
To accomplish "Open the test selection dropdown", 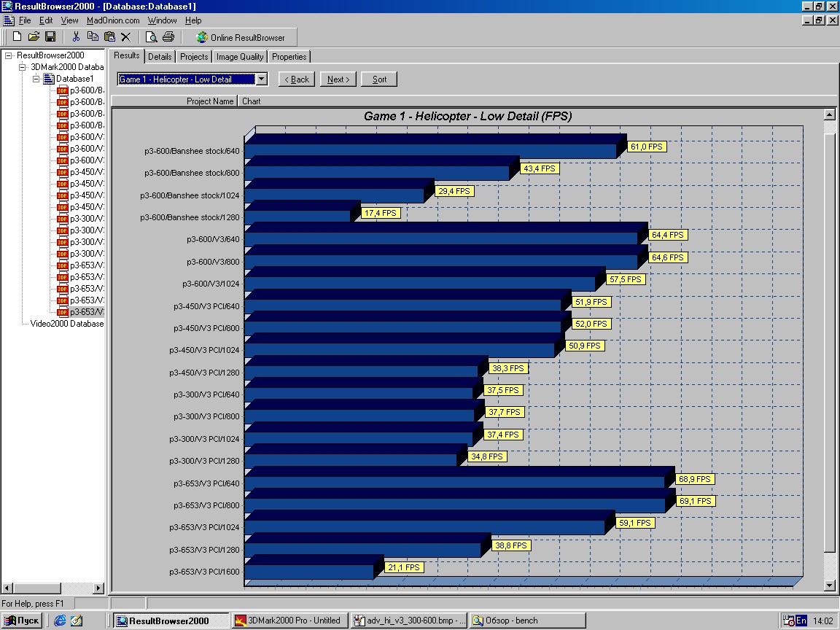I will (x=262, y=79).
